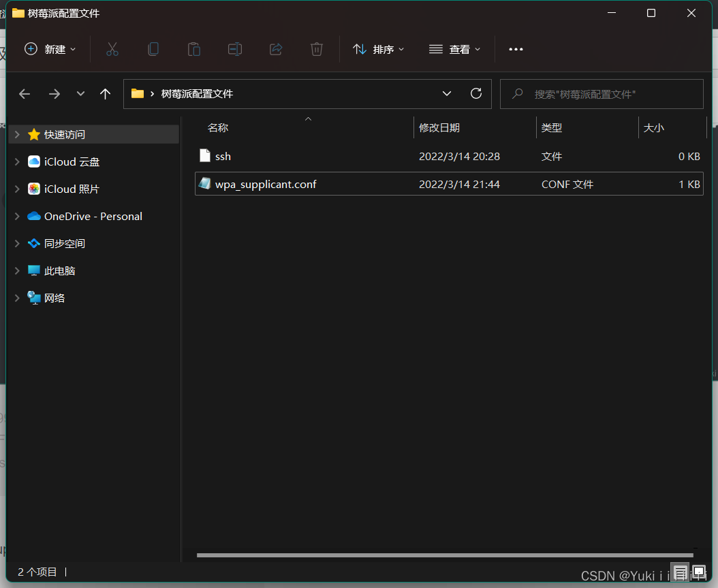This screenshot has width=718, height=588.
Task: Click the Paste clipboard icon
Action: pos(194,49)
